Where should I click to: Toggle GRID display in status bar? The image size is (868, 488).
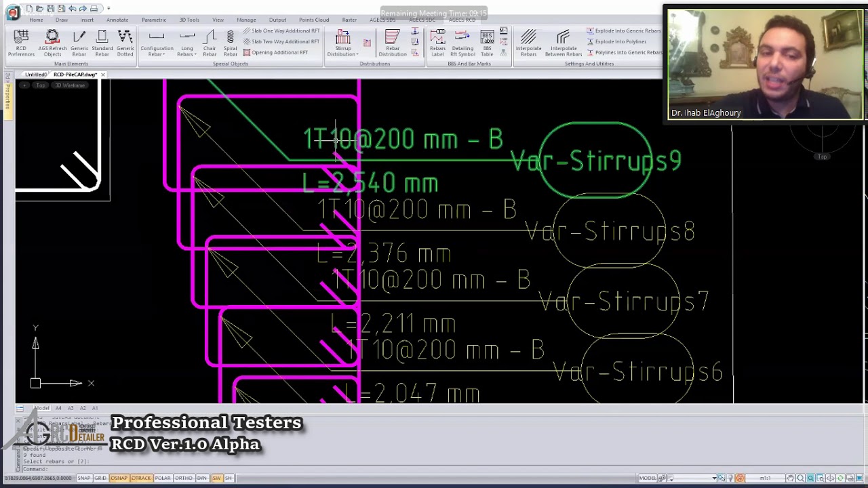point(100,479)
